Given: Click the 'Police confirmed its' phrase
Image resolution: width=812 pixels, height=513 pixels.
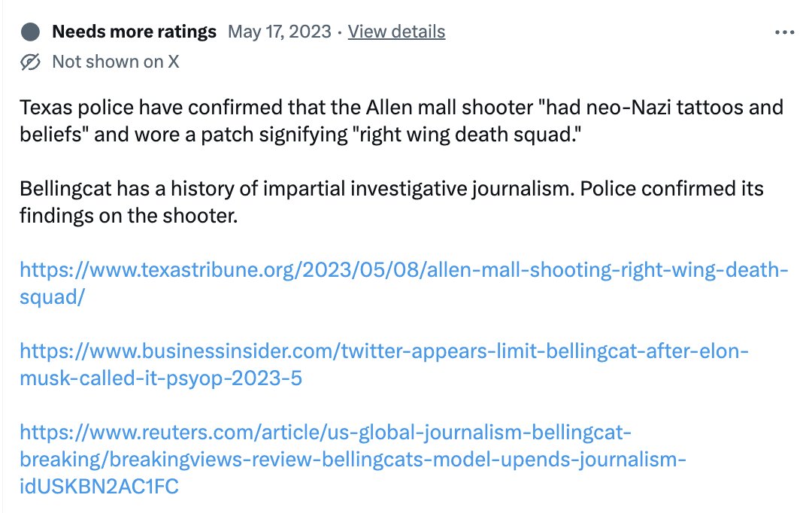Looking at the screenshot, I should (671, 189).
